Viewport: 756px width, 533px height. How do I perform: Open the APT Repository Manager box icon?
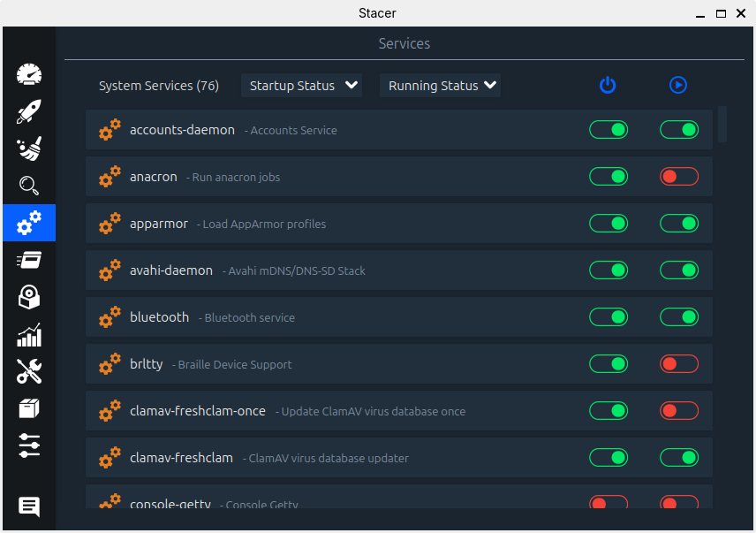tap(29, 408)
